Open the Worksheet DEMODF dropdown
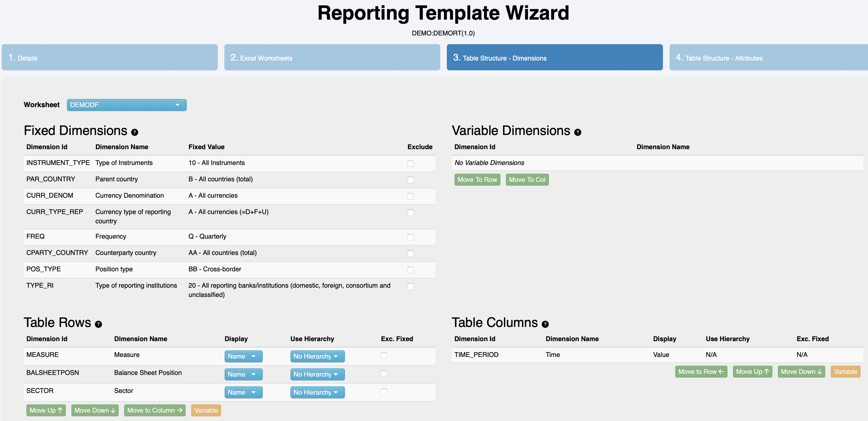The height and width of the screenshot is (421, 868). pos(126,105)
